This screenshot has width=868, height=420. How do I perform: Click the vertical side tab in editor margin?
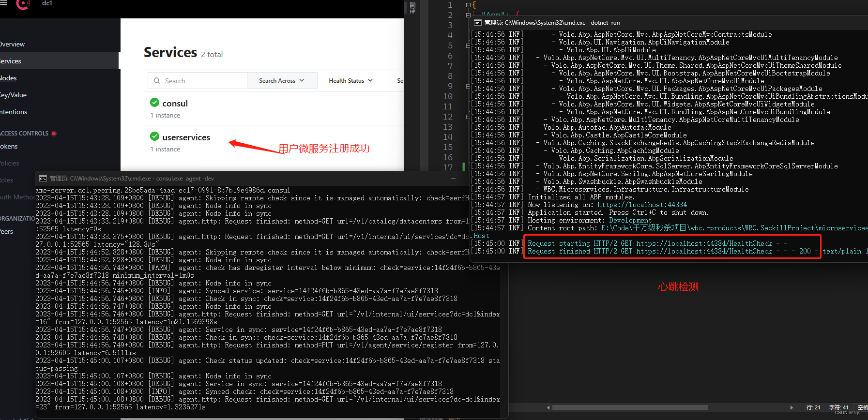(x=412, y=7)
